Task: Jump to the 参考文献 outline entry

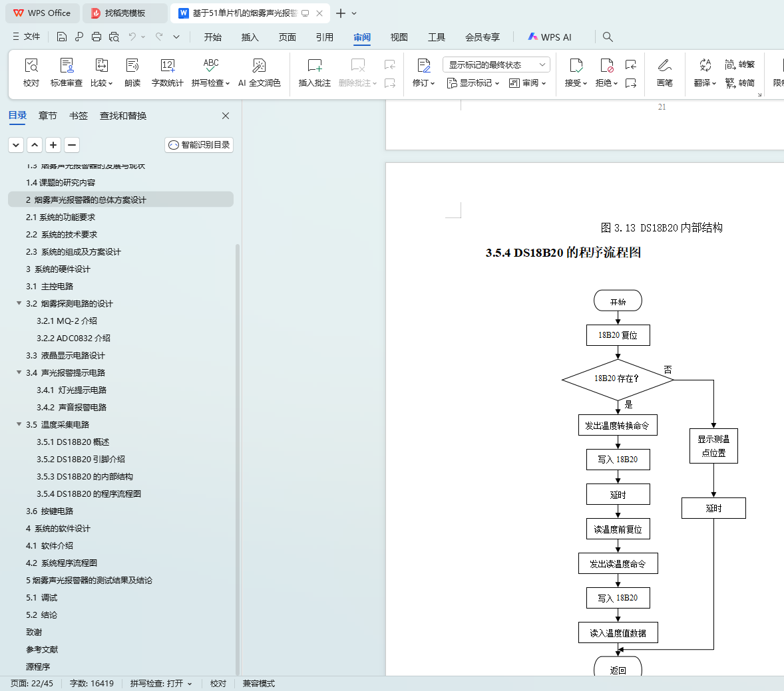Action: point(42,650)
